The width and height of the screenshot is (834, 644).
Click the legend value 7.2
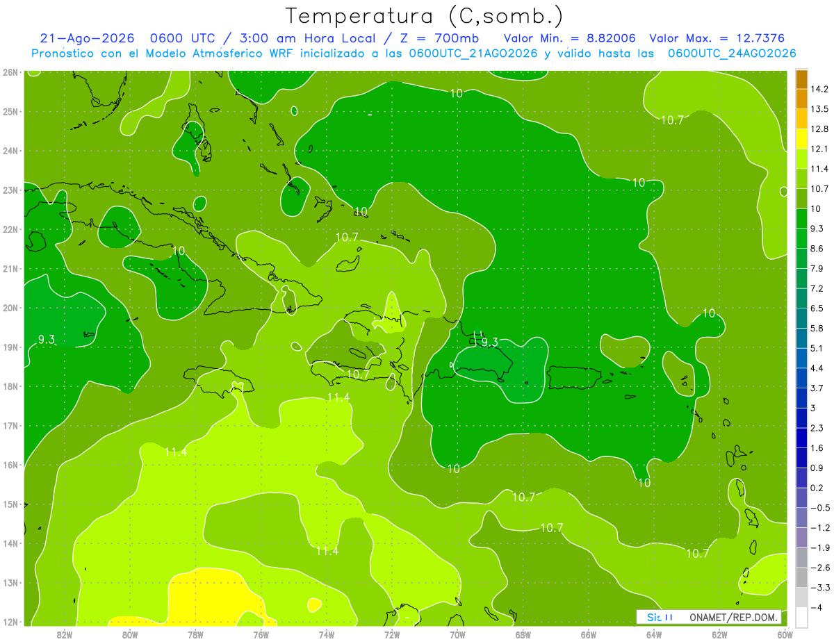[817, 288]
